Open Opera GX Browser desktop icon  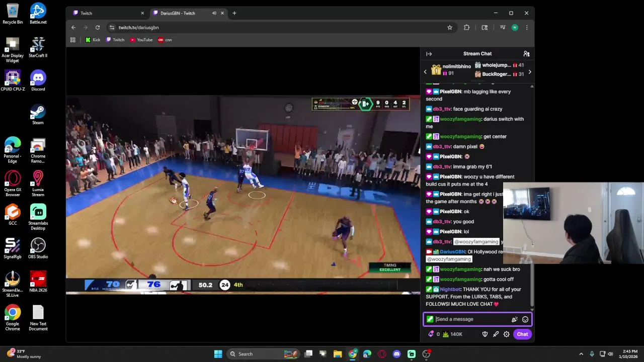(13, 184)
